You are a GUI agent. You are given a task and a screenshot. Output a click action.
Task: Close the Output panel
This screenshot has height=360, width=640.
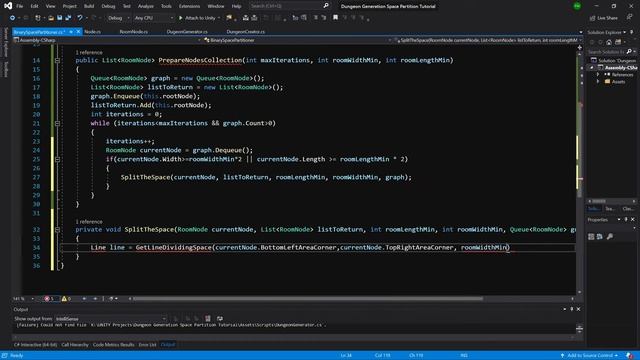(x=578, y=309)
